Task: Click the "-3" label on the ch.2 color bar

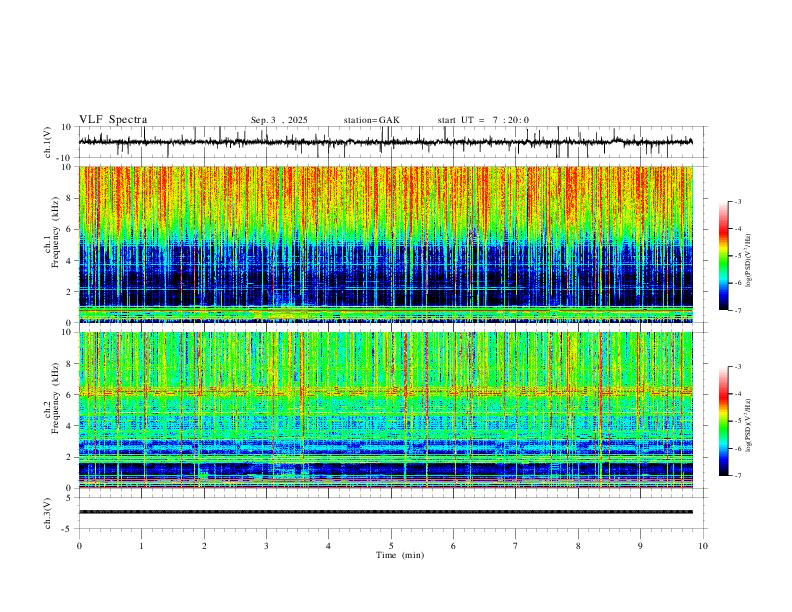Action: point(738,367)
